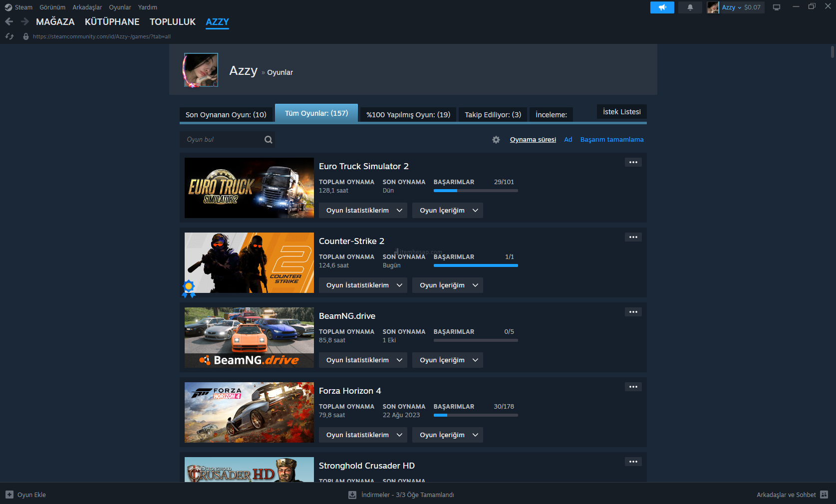The width and height of the screenshot is (836, 504).
Task: Open the İstek Listesi button
Action: [621, 112]
